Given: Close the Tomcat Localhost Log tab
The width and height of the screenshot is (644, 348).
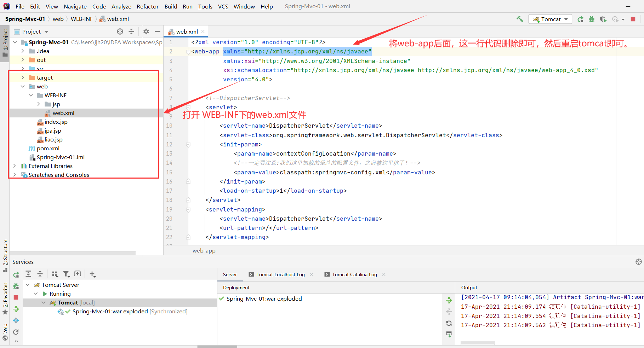Looking at the screenshot, I should click(312, 274).
